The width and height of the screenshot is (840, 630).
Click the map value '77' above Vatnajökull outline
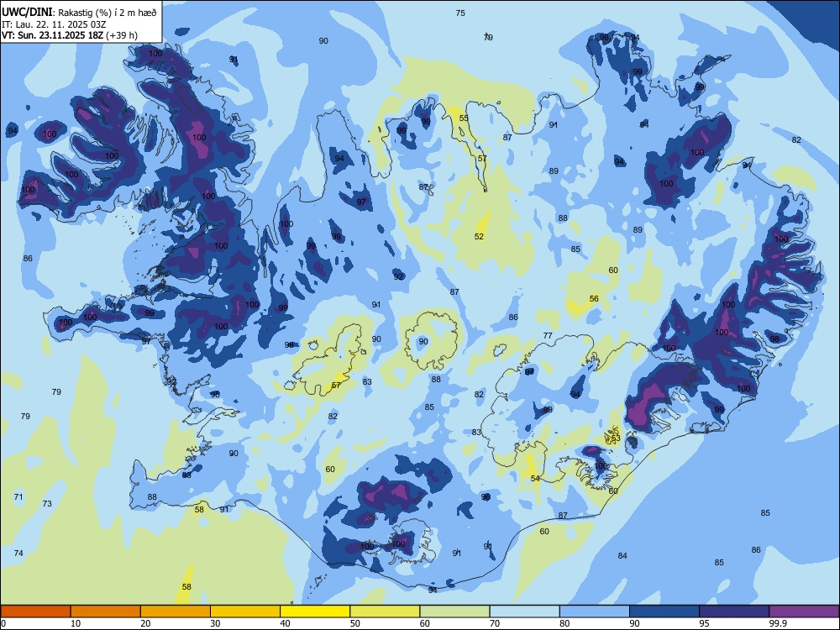point(548,335)
